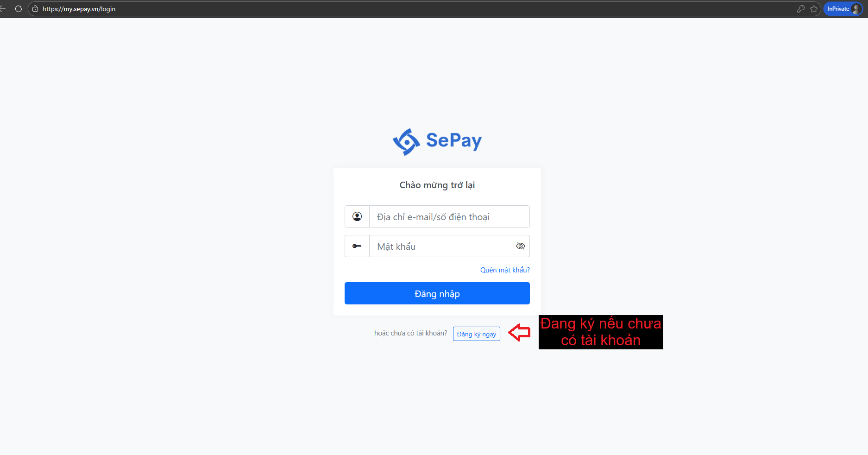Click the Chào mừng trở lại heading
This screenshot has width=868, height=455.
437,185
